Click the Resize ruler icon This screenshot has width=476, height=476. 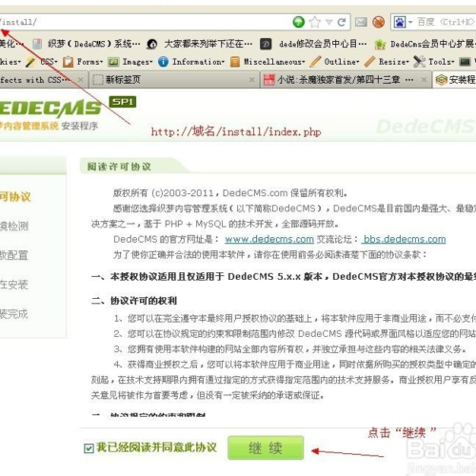(369, 62)
